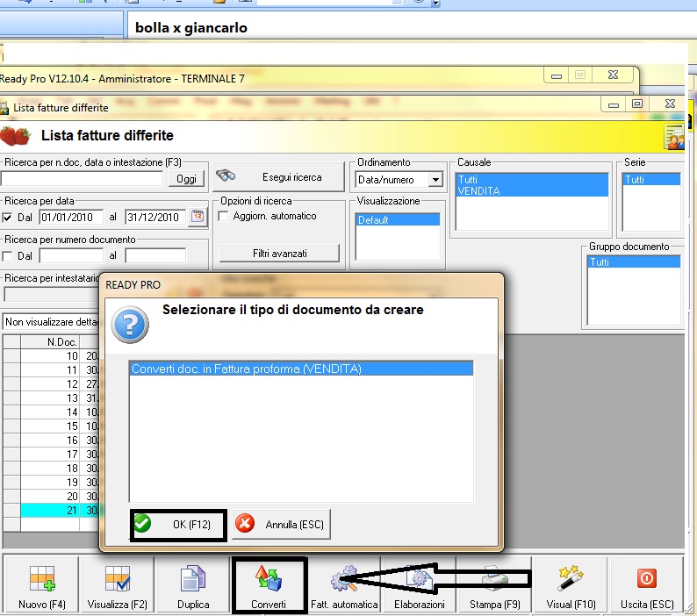Click Esegui ricerca binoculars button
The image size is (697, 616).
[278, 177]
